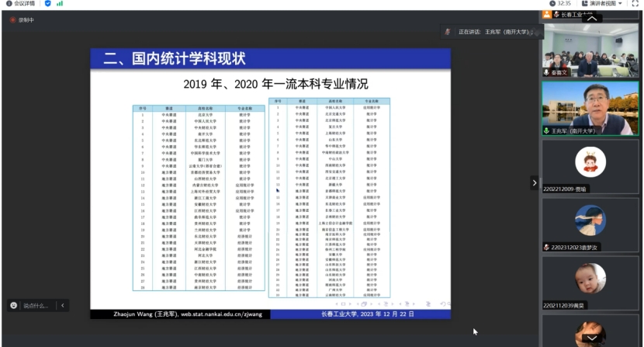The height and width of the screenshot is (347, 644).
Task: Select the 李喜文 classroom video tile
Action: [590, 50]
